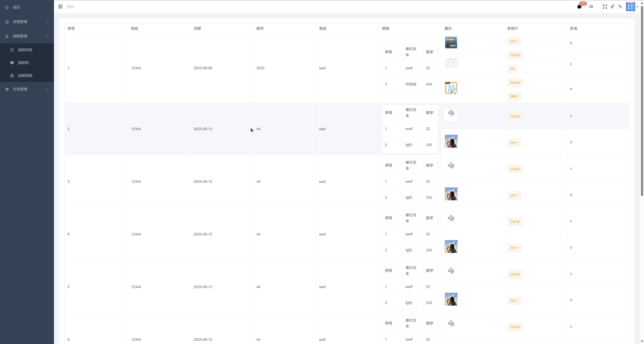
Task: Click the 序号 column header
Action: (71, 28)
